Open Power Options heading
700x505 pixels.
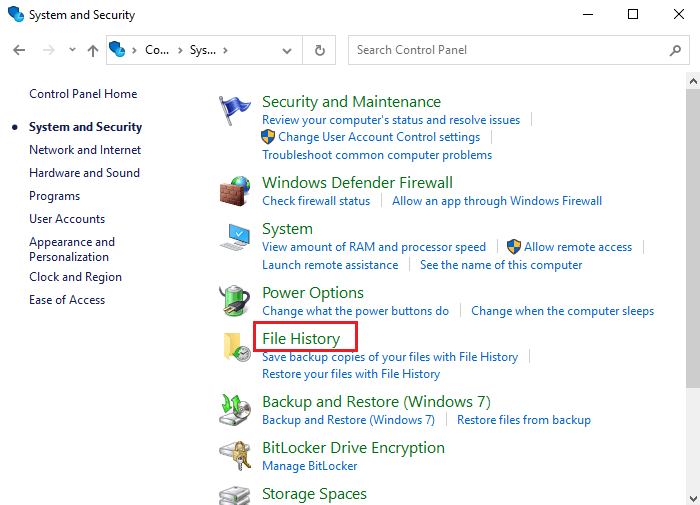[313, 293]
